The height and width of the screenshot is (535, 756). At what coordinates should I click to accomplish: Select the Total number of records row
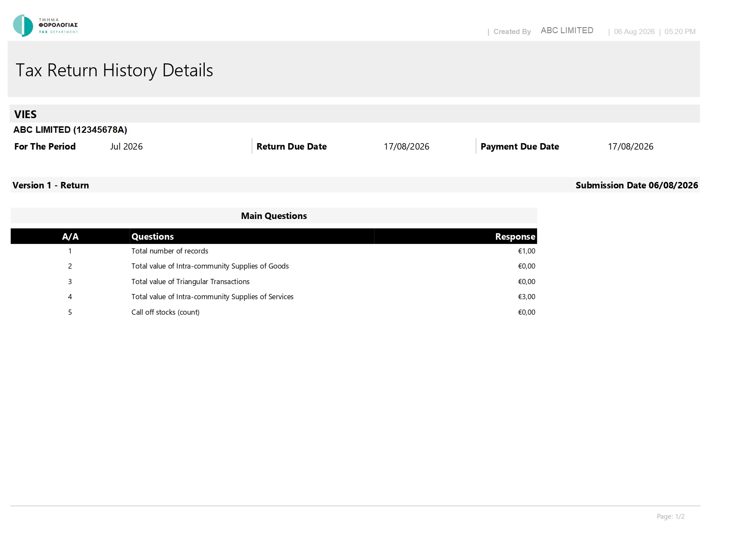(274, 251)
